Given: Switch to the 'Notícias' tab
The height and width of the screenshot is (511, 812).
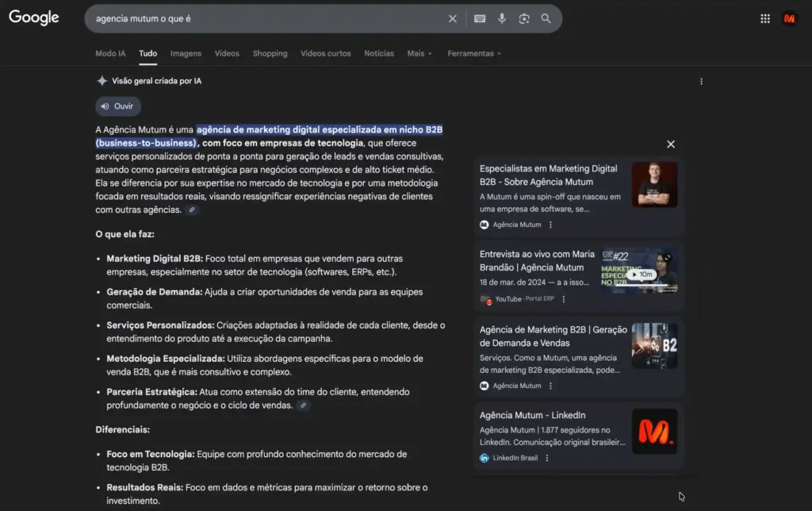Looking at the screenshot, I should tap(378, 53).
